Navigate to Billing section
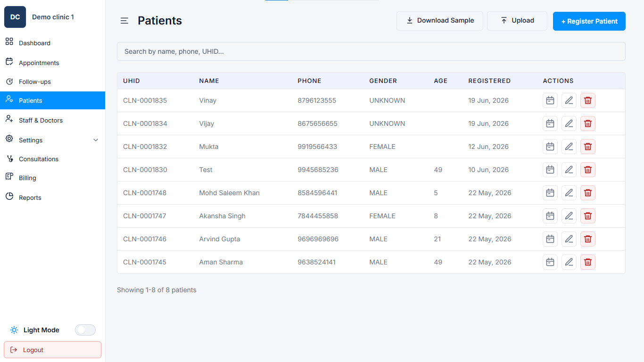This screenshot has height=362, width=644. point(52,178)
